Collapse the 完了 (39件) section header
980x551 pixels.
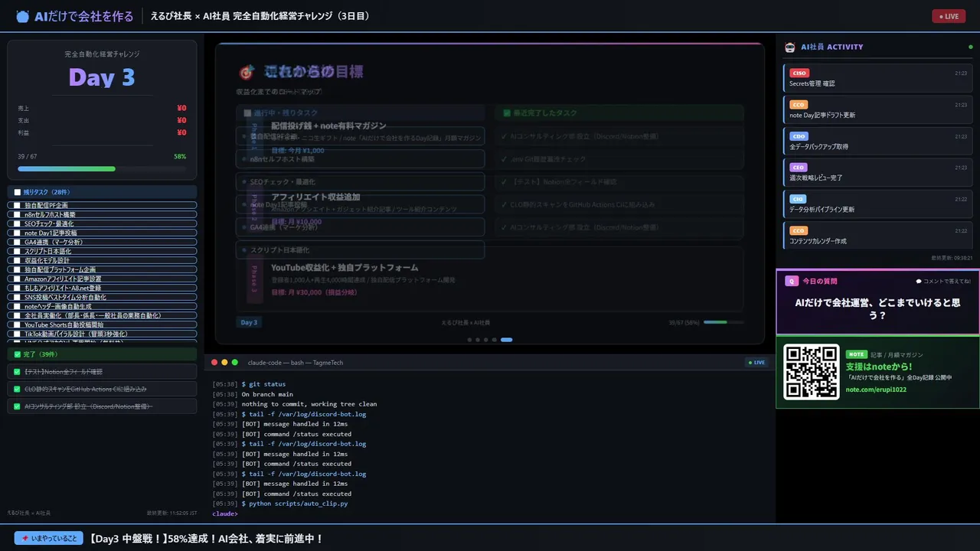102,354
